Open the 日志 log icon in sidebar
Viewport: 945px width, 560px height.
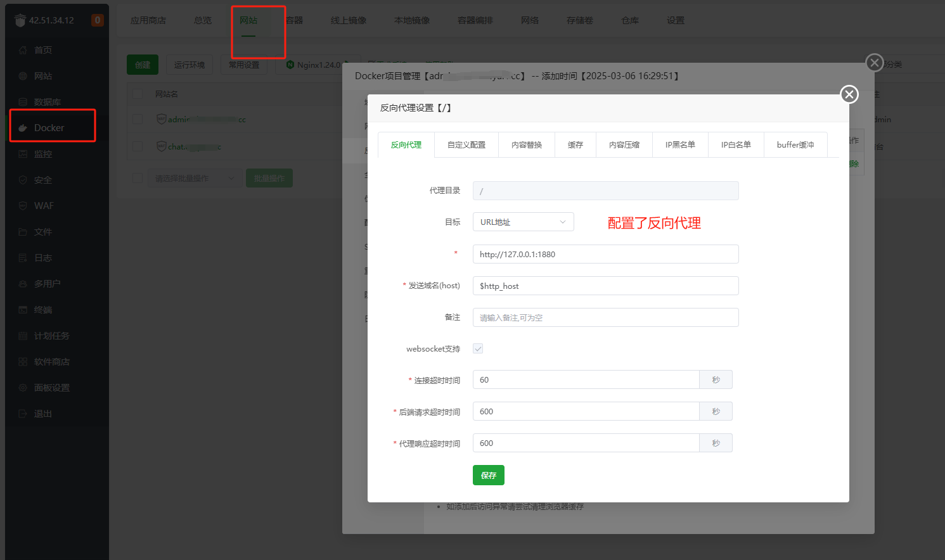(x=23, y=258)
